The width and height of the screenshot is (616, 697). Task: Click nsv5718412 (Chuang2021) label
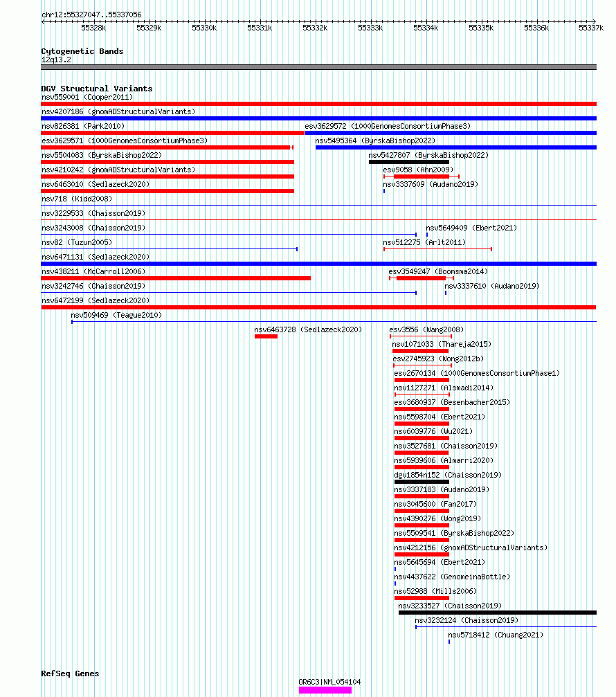coord(496,635)
